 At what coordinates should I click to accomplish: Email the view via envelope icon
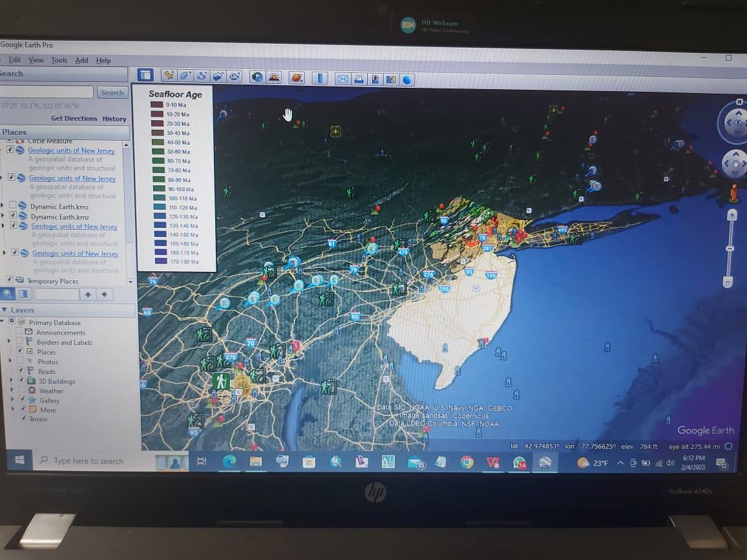coord(342,79)
